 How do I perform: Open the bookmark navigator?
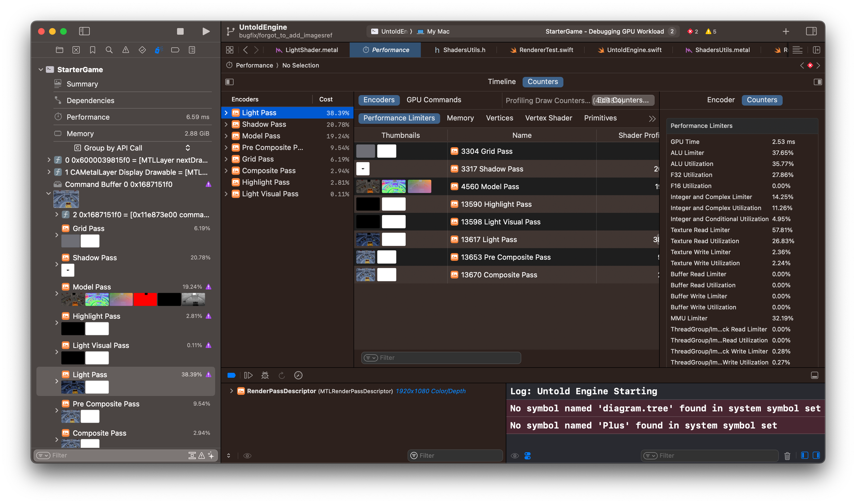(x=92, y=50)
